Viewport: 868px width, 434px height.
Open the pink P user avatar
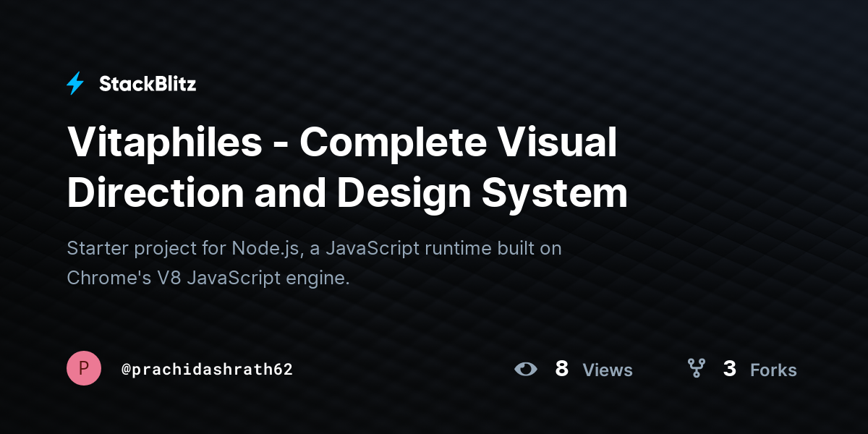(x=84, y=368)
